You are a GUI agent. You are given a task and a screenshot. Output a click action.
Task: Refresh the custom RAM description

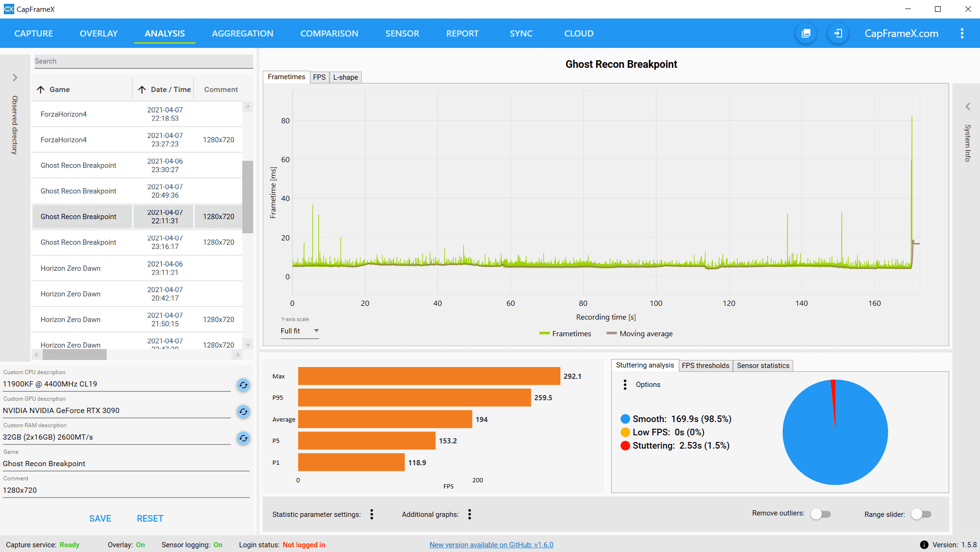[x=243, y=438]
